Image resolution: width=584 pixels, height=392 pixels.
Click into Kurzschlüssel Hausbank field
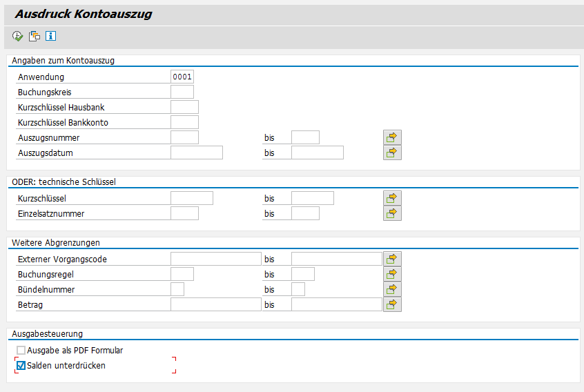pyautogui.click(x=184, y=107)
